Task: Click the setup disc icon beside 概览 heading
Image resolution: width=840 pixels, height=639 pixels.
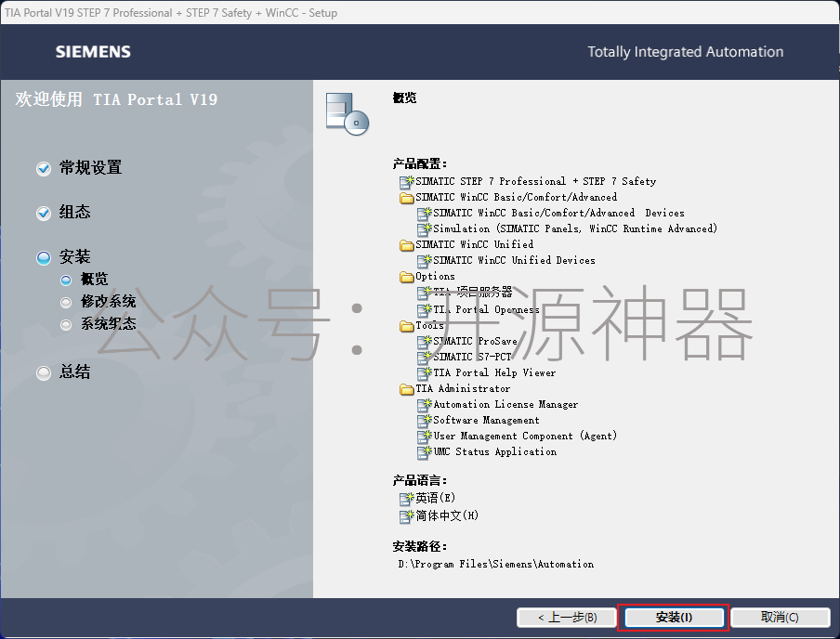Action: tap(348, 113)
